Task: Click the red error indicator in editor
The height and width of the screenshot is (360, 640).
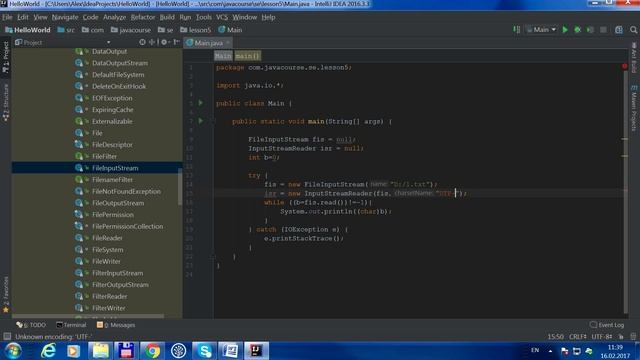Action: point(624,66)
